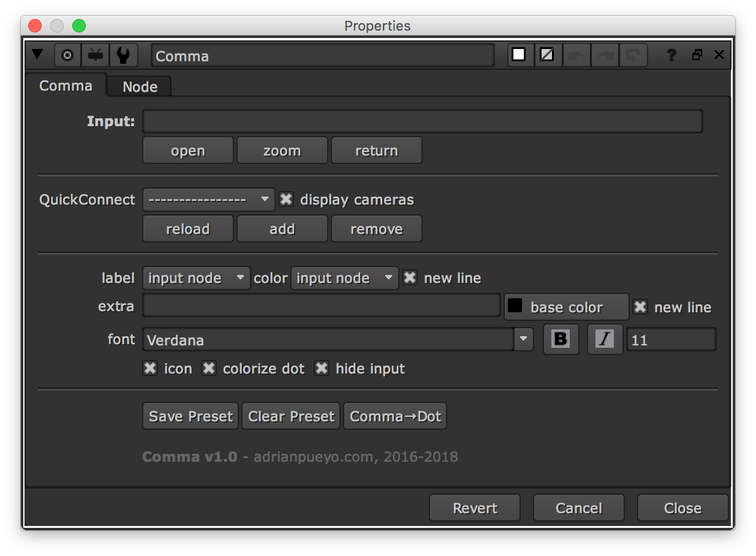Open node help with question mark icon
The height and width of the screenshot is (556, 756).
point(671,55)
